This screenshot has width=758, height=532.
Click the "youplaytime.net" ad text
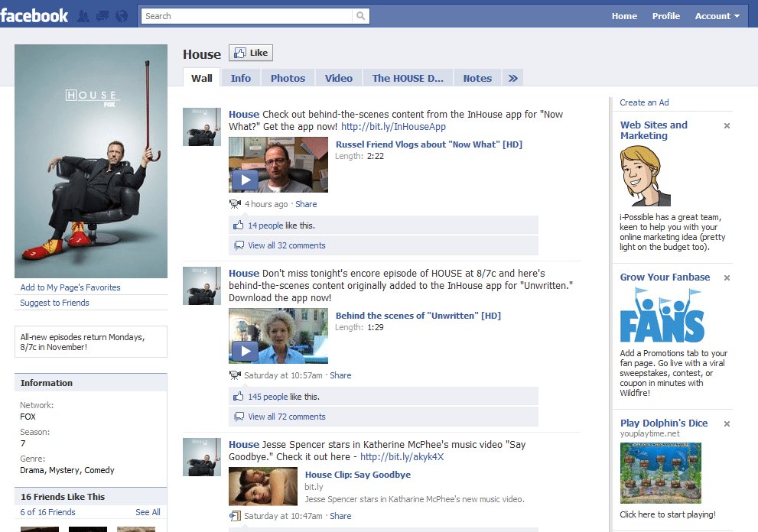[649, 434]
